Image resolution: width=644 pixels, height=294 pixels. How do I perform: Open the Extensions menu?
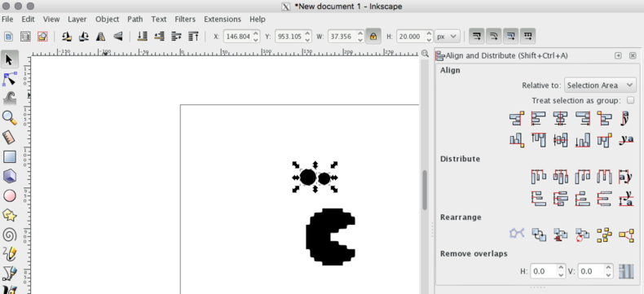pyautogui.click(x=223, y=20)
